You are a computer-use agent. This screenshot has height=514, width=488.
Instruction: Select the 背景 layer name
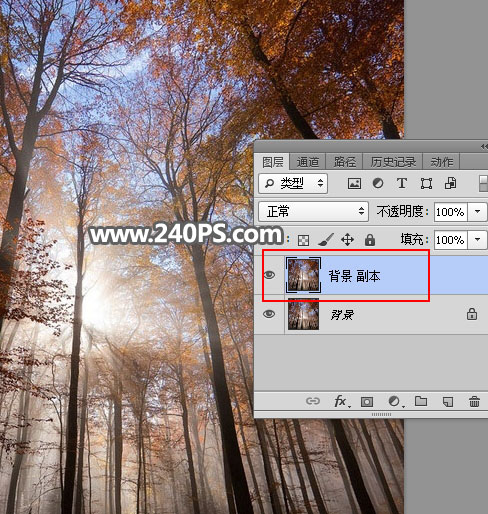point(342,315)
